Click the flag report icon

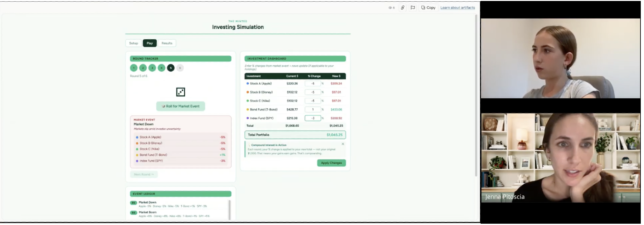click(413, 7)
